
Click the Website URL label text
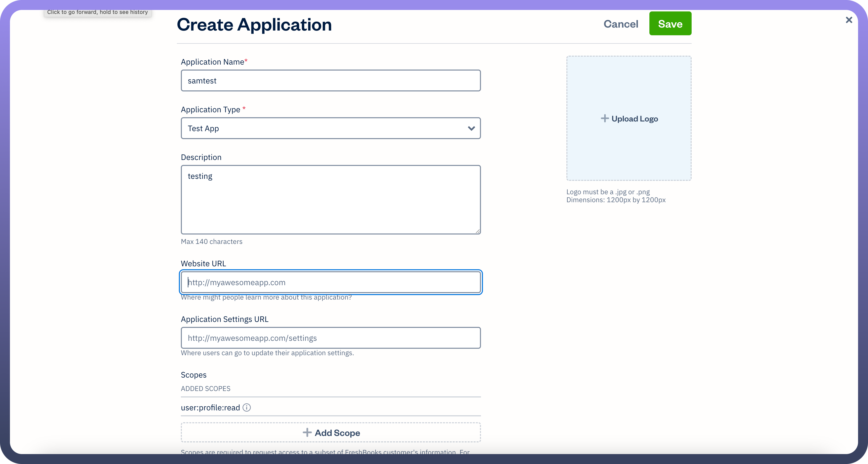203,264
